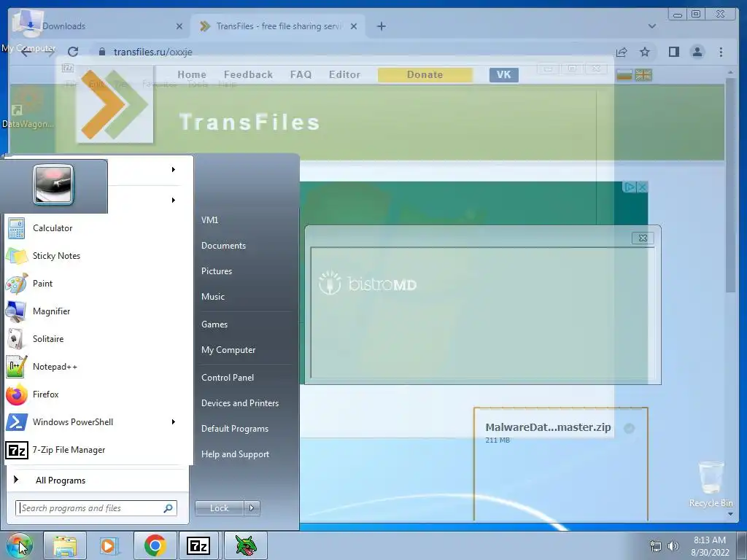Open Chrome tab search chevron
This screenshot has height=560, width=747.
tap(651, 26)
